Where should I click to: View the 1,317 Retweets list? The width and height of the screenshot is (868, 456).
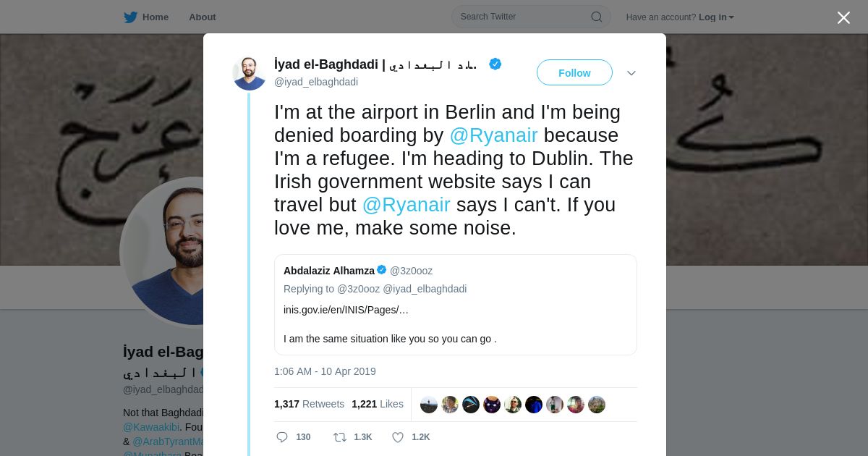tap(309, 404)
